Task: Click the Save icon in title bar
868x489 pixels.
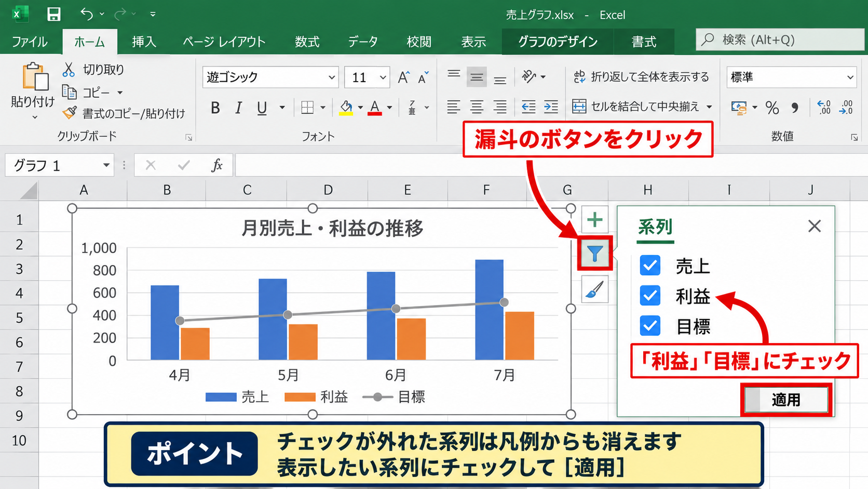Action: (x=53, y=14)
